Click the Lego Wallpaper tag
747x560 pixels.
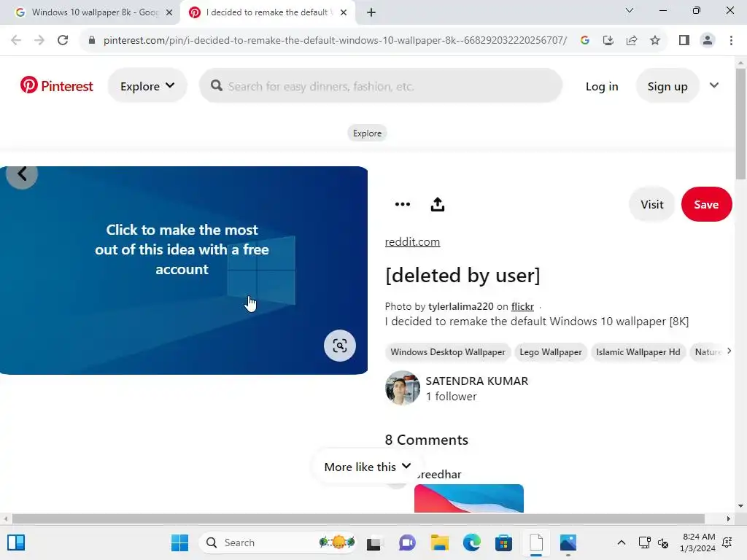pyautogui.click(x=550, y=352)
